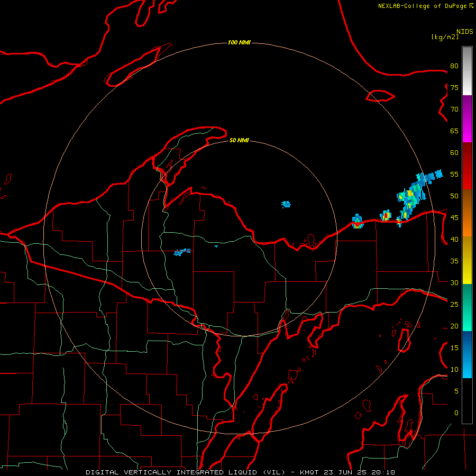Click the 70 value on the color scale
This screenshot has width=476, height=476.
[454, 109]
